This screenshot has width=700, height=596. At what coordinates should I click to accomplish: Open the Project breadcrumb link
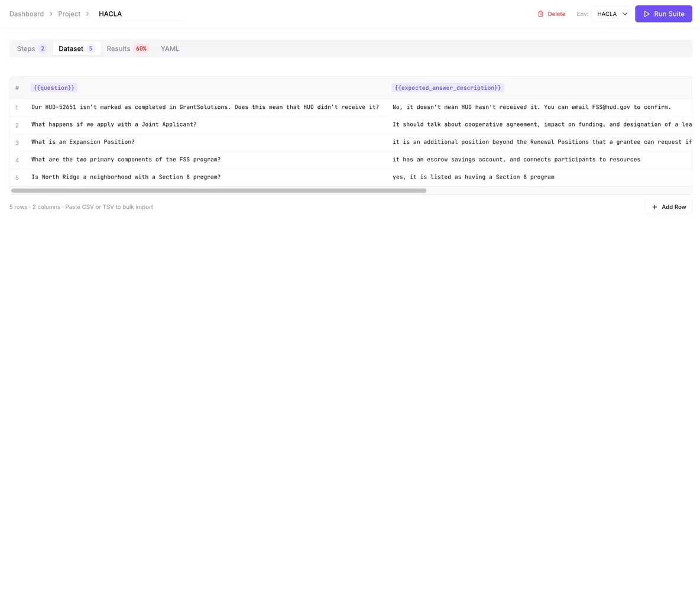[69, 14]
